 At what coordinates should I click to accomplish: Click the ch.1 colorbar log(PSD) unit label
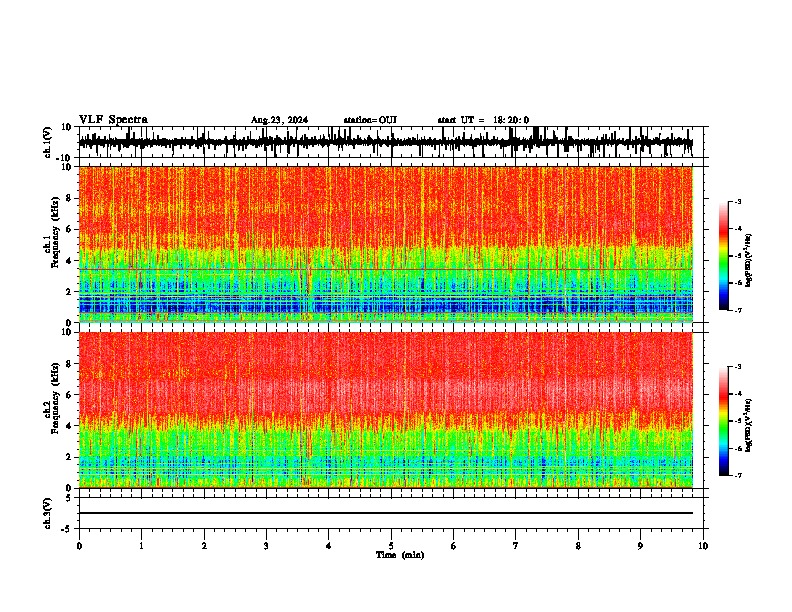[749, 260]
